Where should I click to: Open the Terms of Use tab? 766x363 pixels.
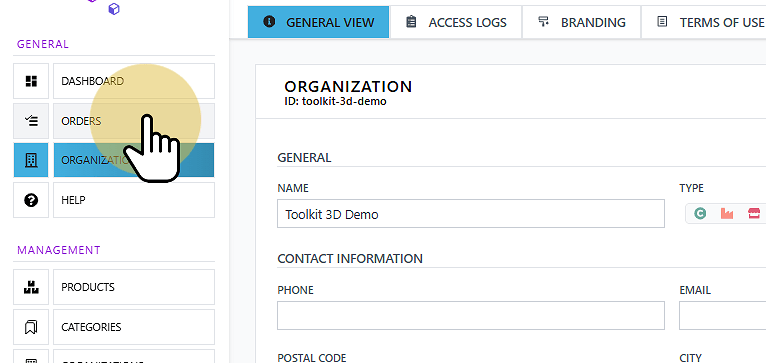[704, 22]
